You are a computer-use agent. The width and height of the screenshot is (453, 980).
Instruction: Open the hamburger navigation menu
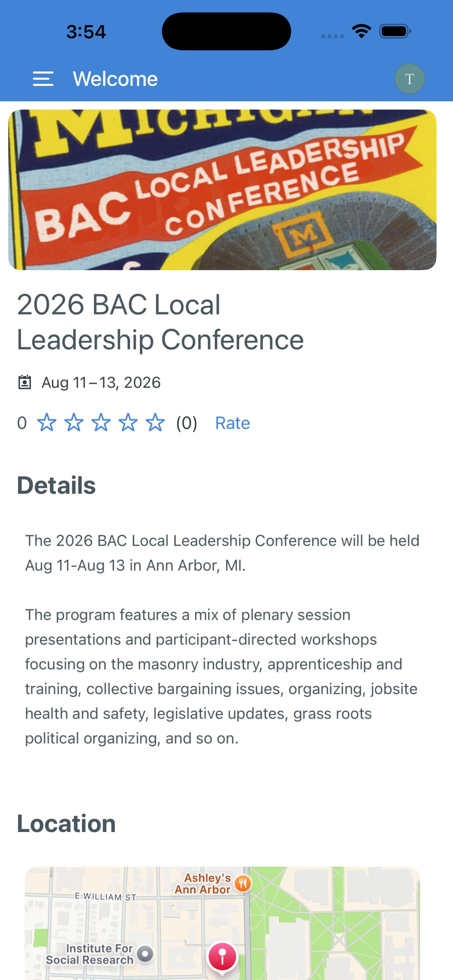(x=43, y=79)
